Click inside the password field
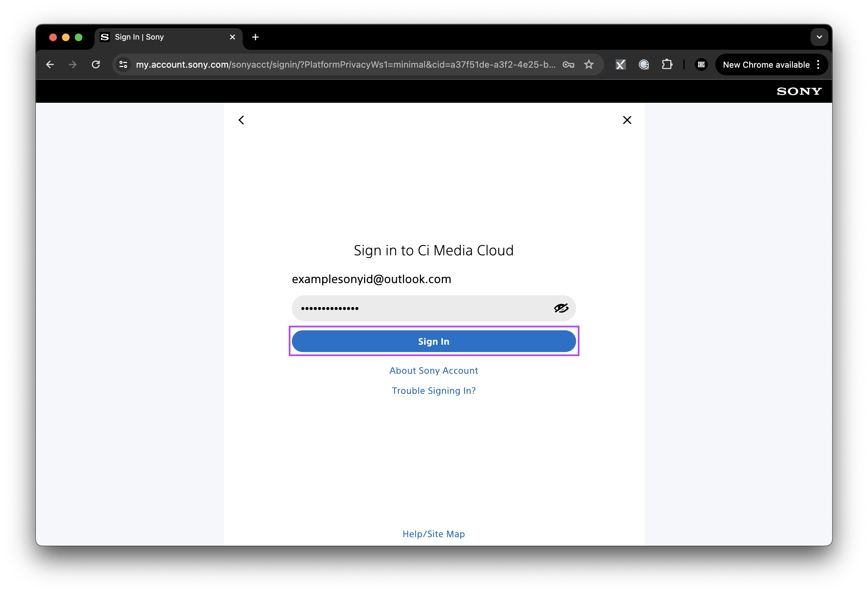 coord(411,308)
